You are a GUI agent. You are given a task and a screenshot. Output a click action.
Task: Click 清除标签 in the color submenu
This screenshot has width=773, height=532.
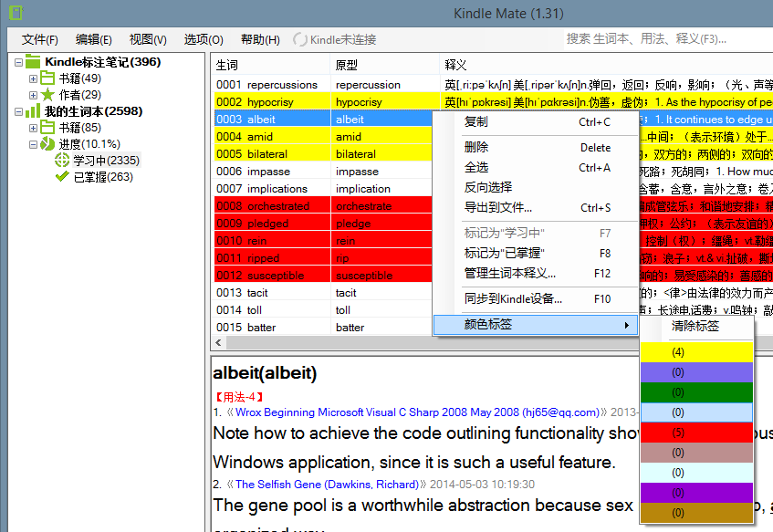[x=696, y=326]
